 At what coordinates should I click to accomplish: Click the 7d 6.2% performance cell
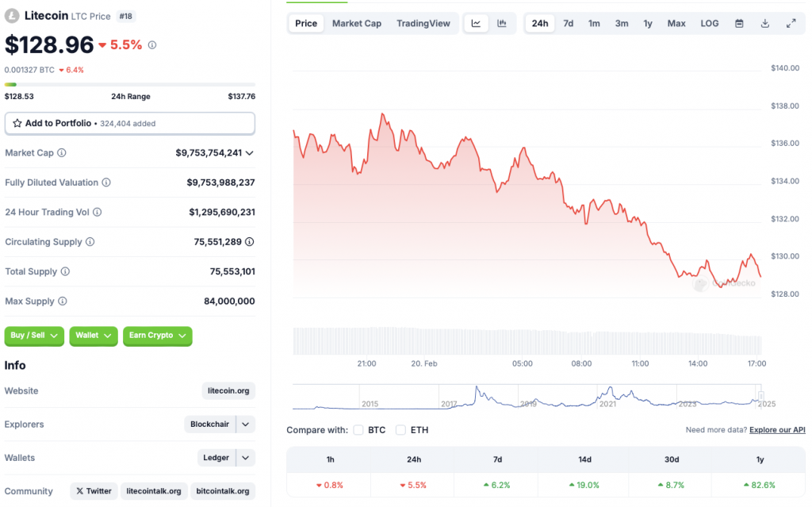497,486
